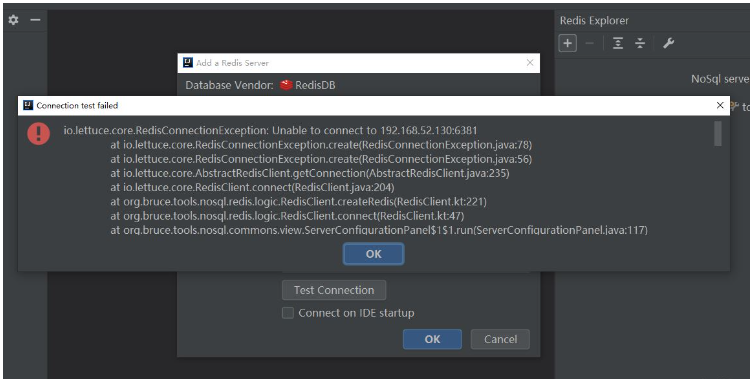
Task: Click the 'Add a Redis Server' title text
Action: pyautogui.click(x=232, y=63)
